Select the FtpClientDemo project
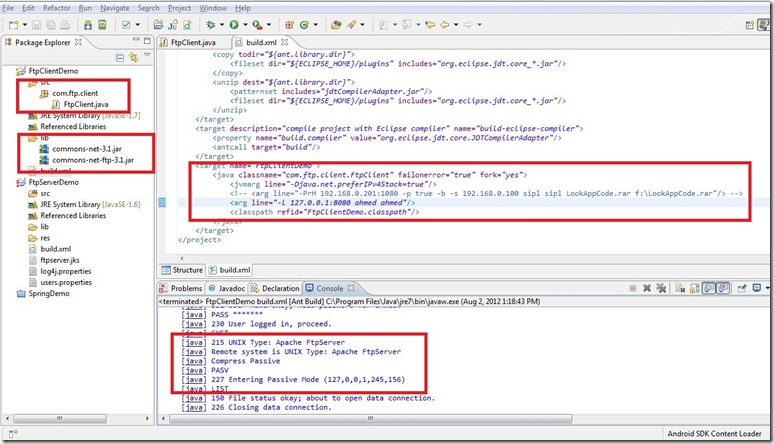 click(53, 71)
